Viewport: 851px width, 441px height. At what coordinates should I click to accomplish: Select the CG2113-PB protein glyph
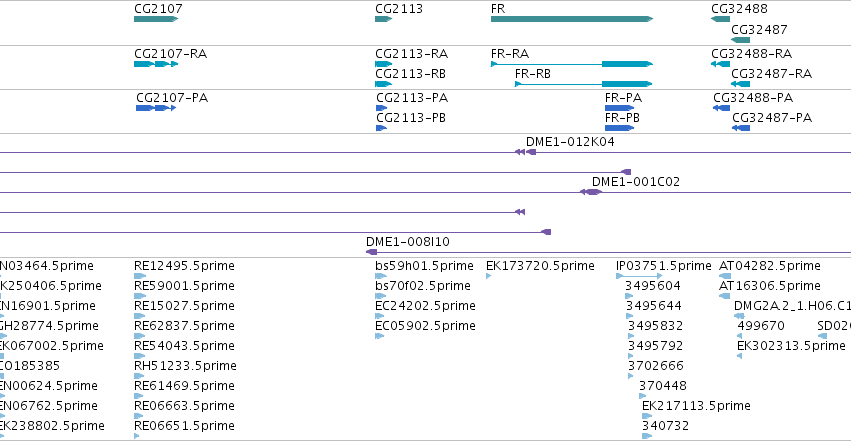pyautogui.click(x=382, y=128)
